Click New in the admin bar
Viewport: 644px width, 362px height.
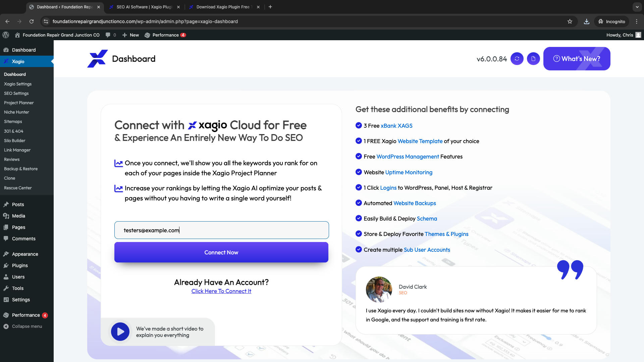click(x=130, y=35)
